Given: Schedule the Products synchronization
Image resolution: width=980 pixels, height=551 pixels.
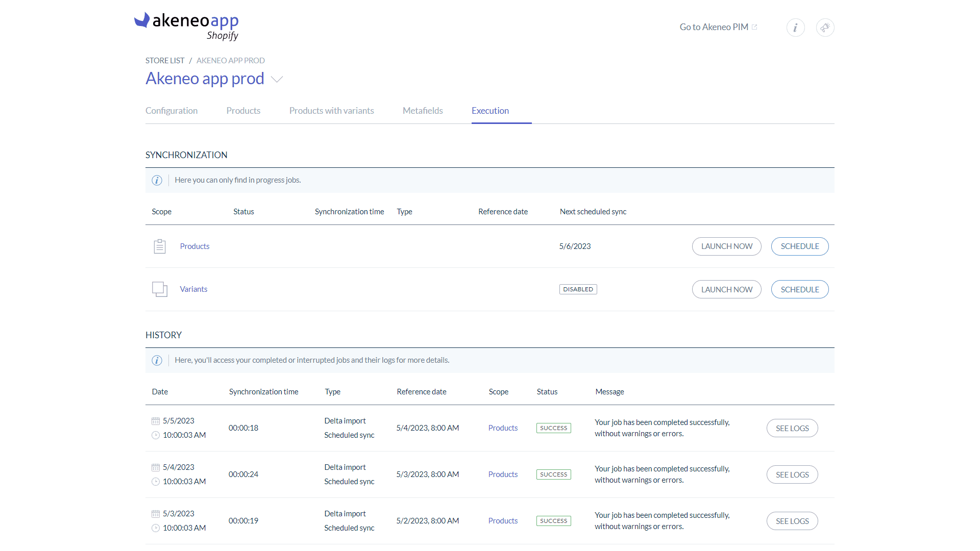Looking at the screenshot, I should pyautogui.click(x=800, y=246).
